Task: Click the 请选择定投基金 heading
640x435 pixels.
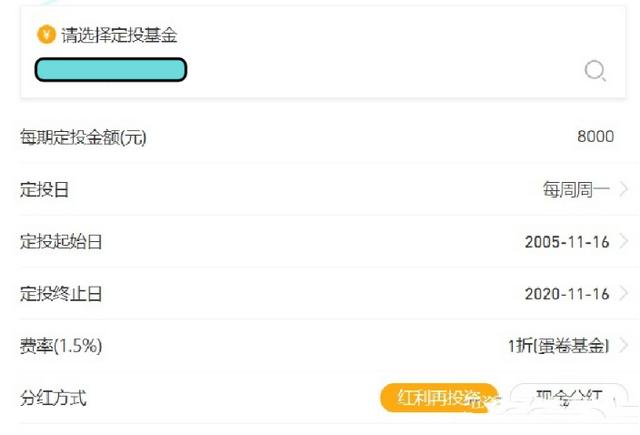Action: [x=119, y=35]
